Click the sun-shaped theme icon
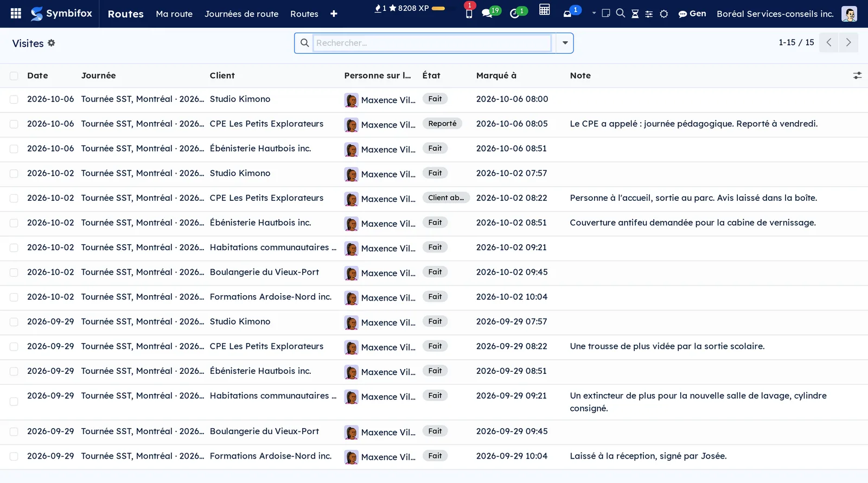This screenshot has height=483, width=868. (x=664, y=14)
